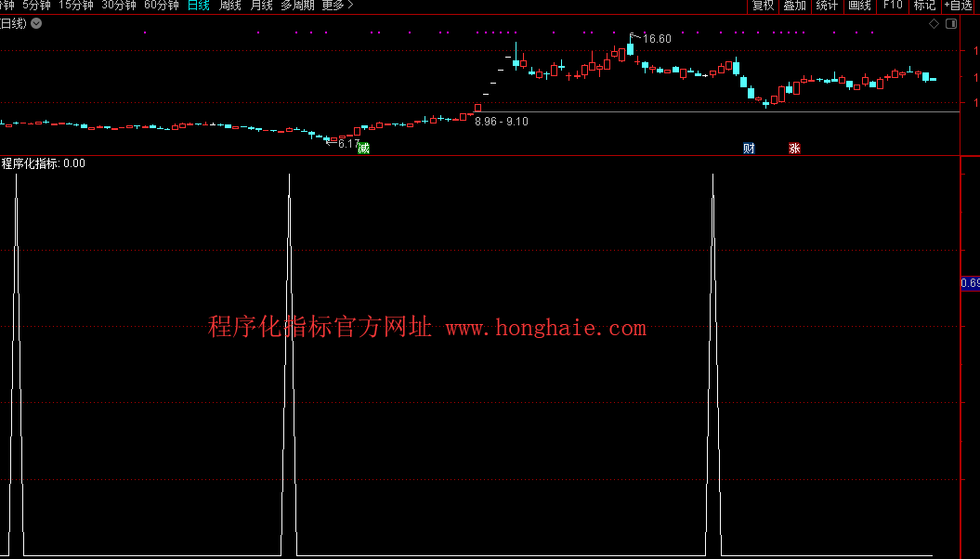
Task: Add stock via +自选 button
Action: coord(958,6)
